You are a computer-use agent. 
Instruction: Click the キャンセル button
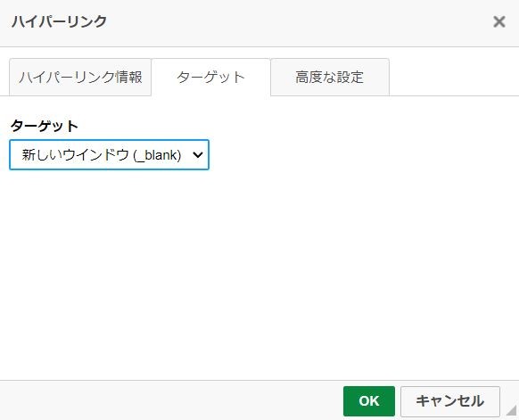pos(450,401)
